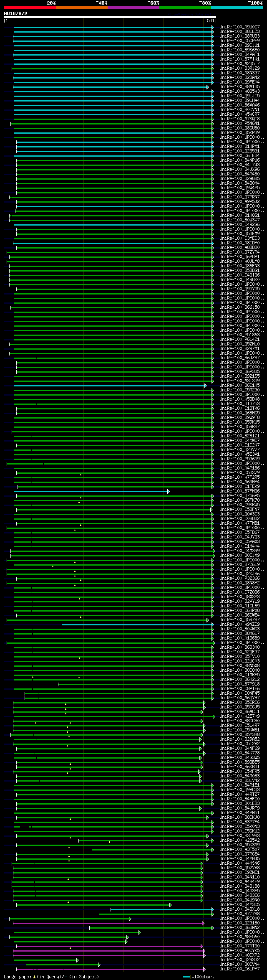Click the UniRef100_B4JRT9 label

pos(239,808)
